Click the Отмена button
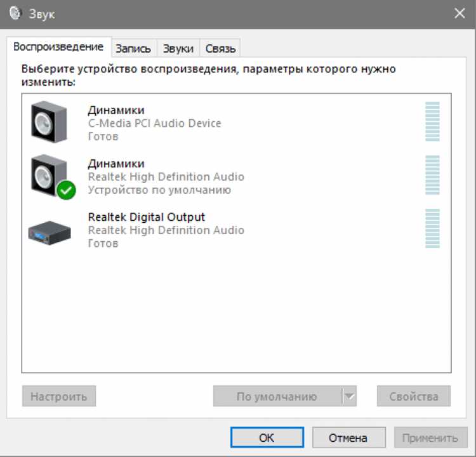 [x=349, y=437]
